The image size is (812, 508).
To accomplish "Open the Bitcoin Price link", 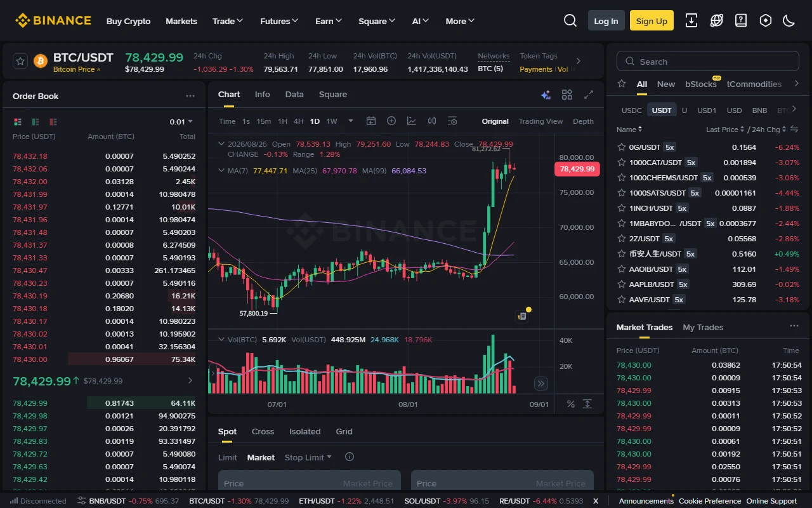I will click(x=76, y=69).
